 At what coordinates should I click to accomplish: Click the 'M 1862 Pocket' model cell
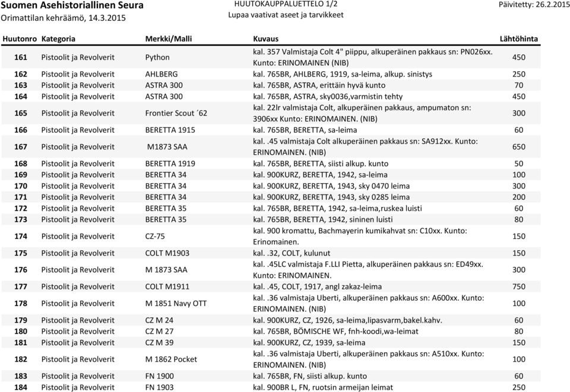[171, 359]
